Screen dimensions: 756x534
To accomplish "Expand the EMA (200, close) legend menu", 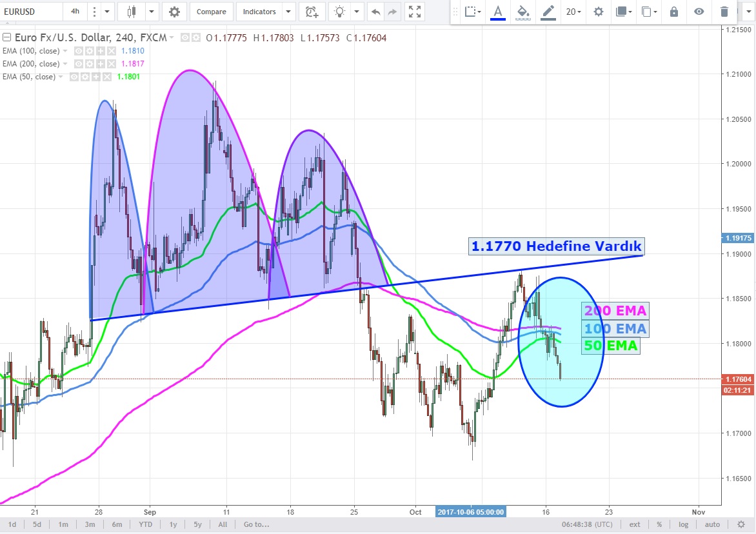I will click(63, 64).
